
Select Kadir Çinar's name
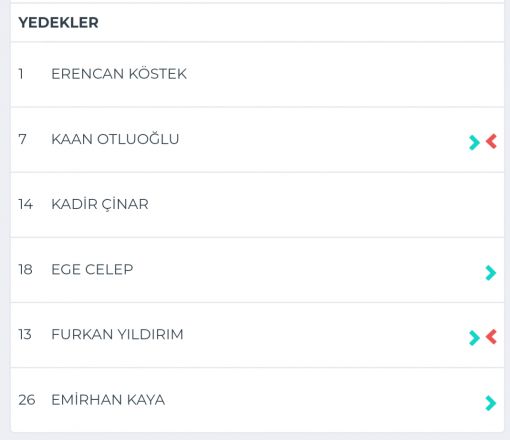click(100, 204)
